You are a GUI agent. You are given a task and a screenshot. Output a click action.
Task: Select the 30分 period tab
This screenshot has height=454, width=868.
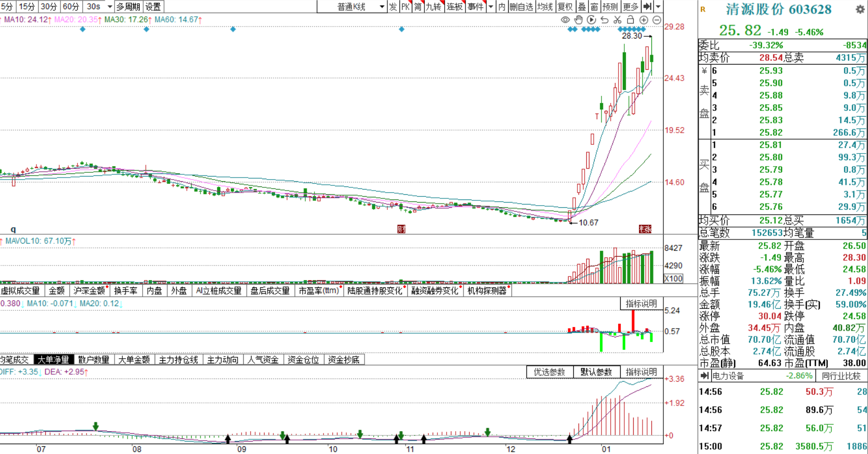point(49,6)
